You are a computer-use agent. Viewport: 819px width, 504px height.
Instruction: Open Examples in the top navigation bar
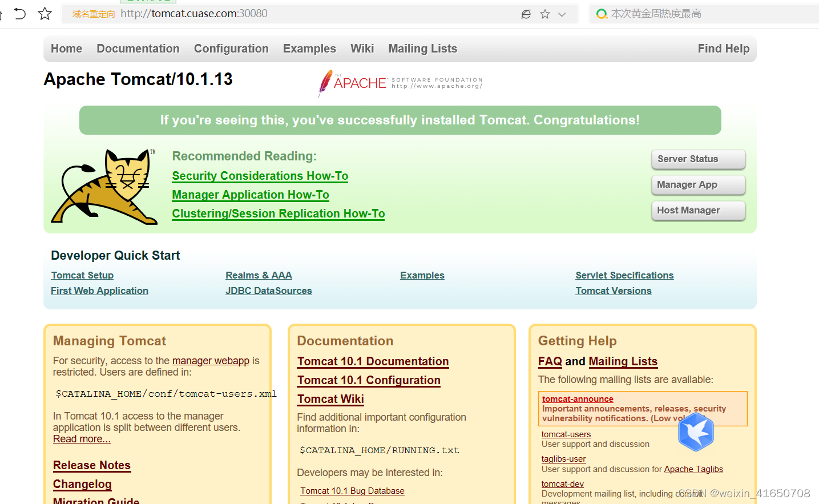click(x=309, y=49)
